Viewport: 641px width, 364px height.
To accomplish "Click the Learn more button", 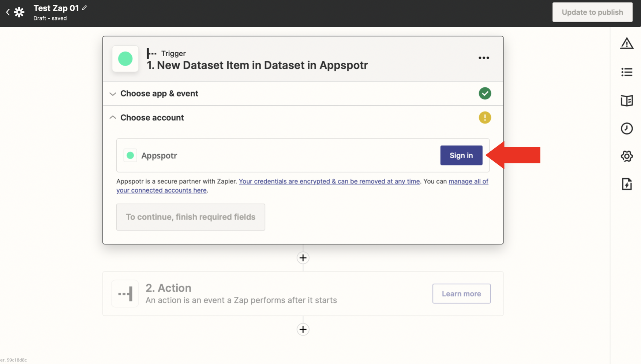I will (461, 293).
